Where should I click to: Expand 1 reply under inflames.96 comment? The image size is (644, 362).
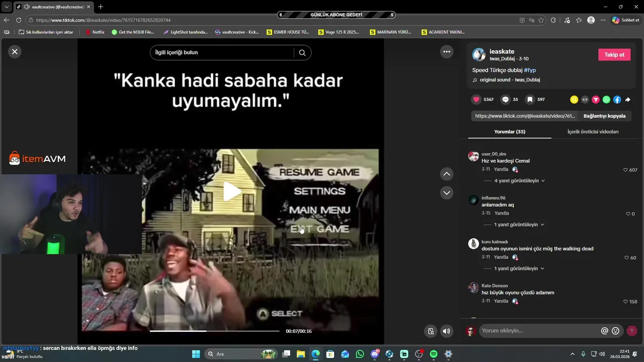(519, 225)
